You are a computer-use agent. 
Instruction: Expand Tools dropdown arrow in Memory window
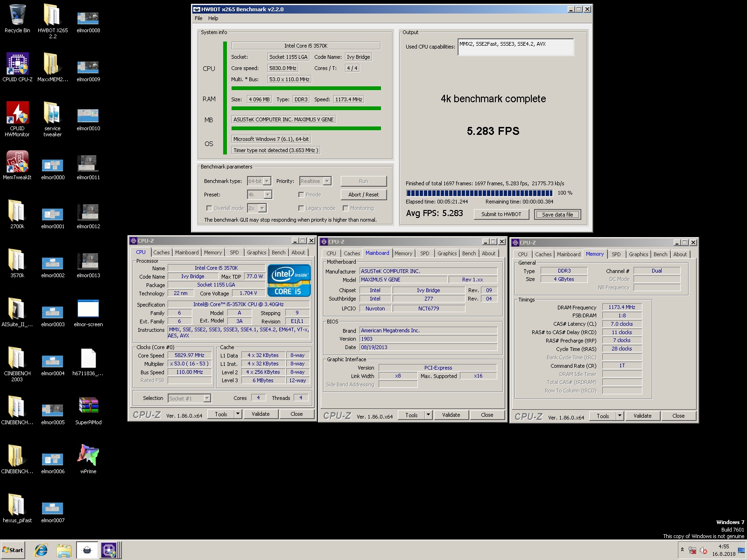(619, 416)
